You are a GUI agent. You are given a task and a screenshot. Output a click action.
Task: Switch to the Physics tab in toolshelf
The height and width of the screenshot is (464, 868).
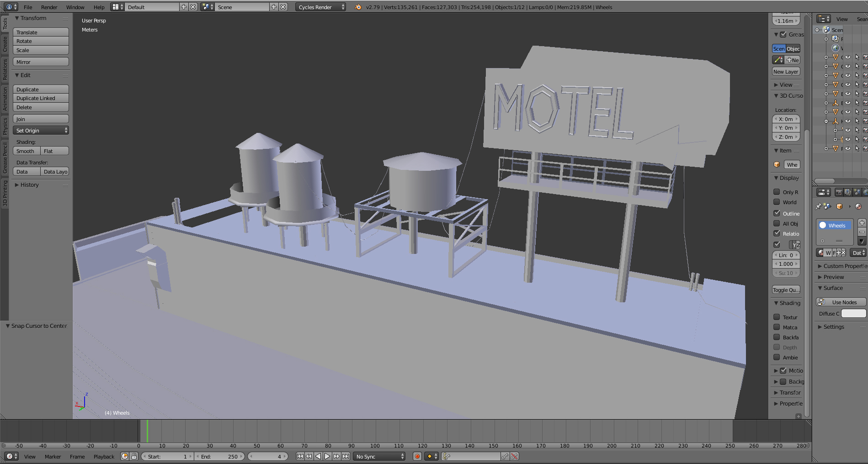click(x=5, y=126)
